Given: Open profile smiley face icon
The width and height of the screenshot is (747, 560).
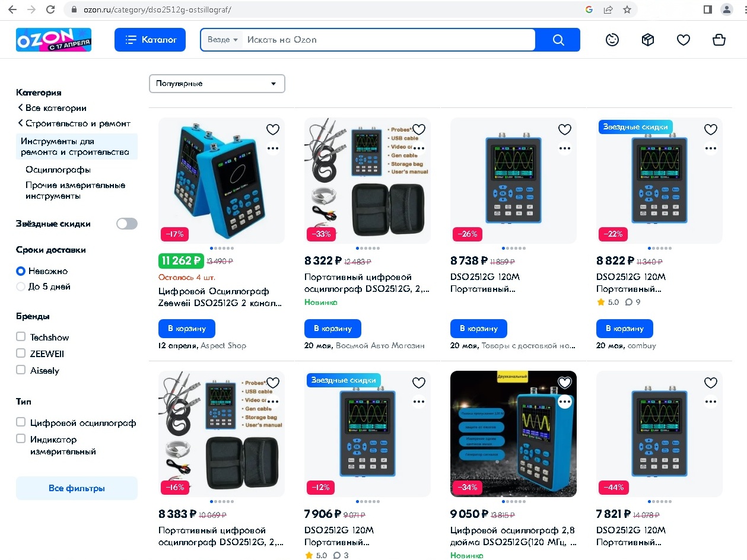Looking at the screenshot, I should [x=612, y=40].
